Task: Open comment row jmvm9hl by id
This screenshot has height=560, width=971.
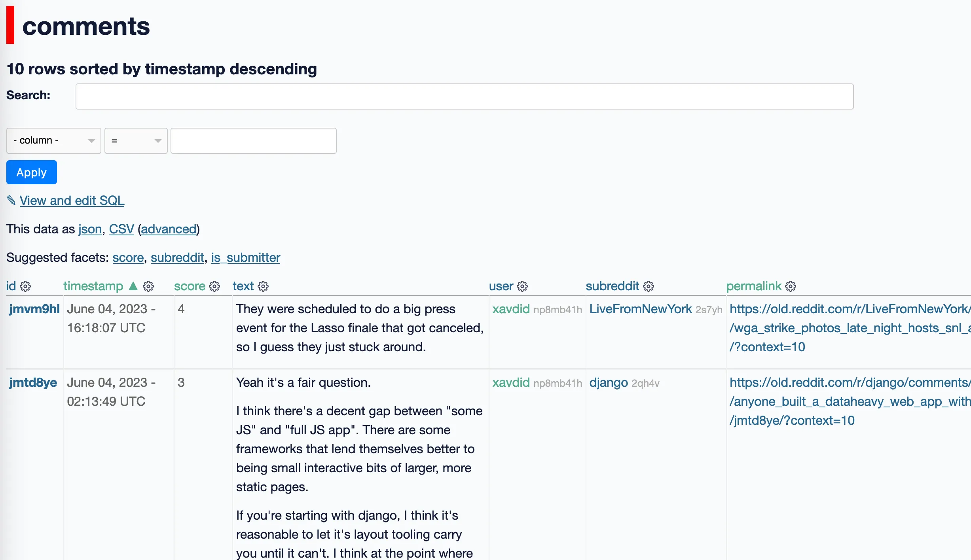Action: point(34,309)
